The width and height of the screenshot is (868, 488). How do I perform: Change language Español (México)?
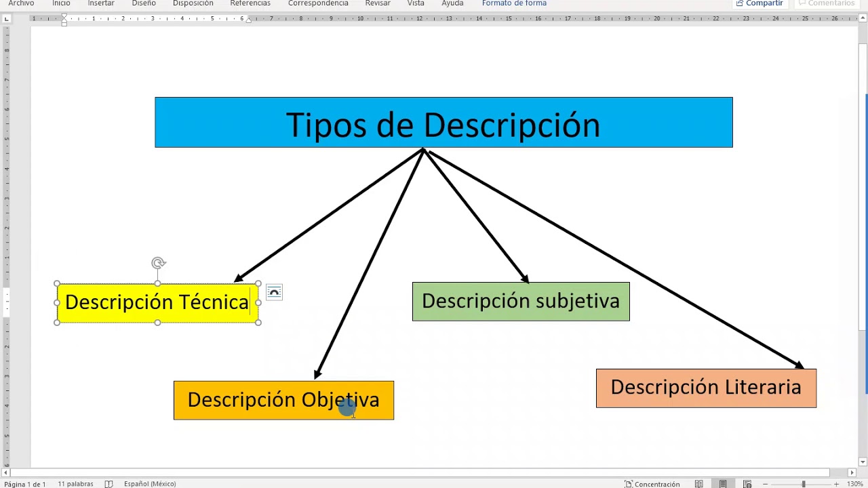[150, 484]
